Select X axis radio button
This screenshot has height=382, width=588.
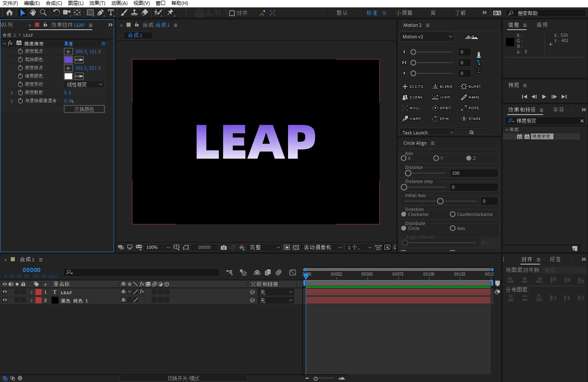point(404,158)
